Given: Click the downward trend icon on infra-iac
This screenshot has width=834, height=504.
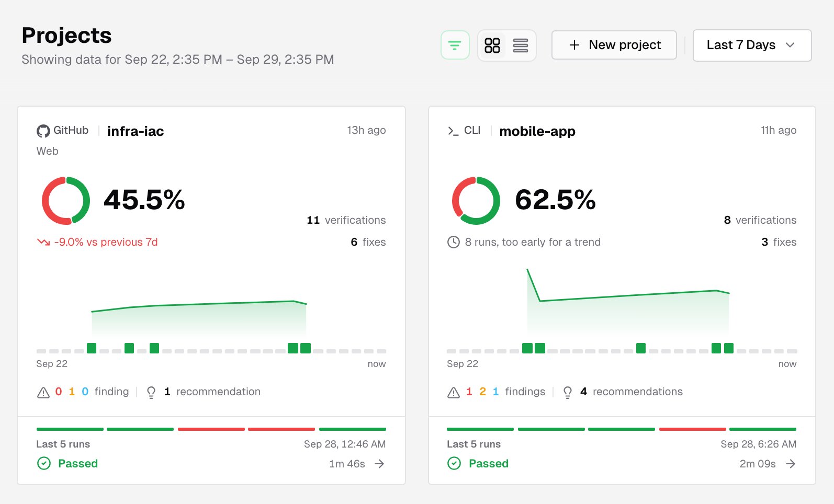Looking at the screenshot, I should coord(43,242).
